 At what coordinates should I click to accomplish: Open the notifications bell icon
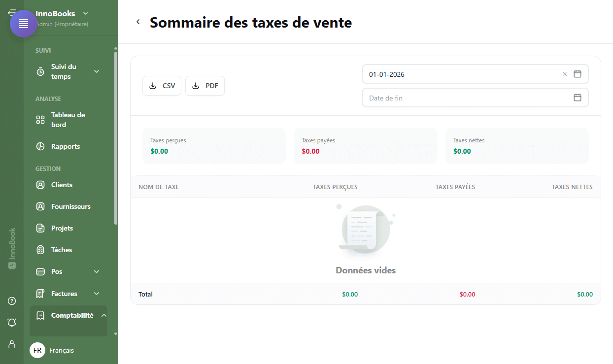[12, 322]
